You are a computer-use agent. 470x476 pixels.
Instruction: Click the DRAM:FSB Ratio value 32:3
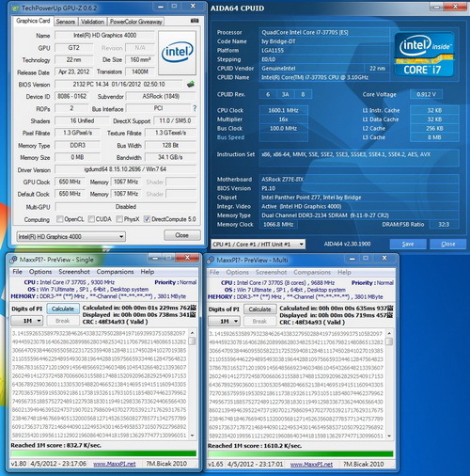tap(444, 225)
